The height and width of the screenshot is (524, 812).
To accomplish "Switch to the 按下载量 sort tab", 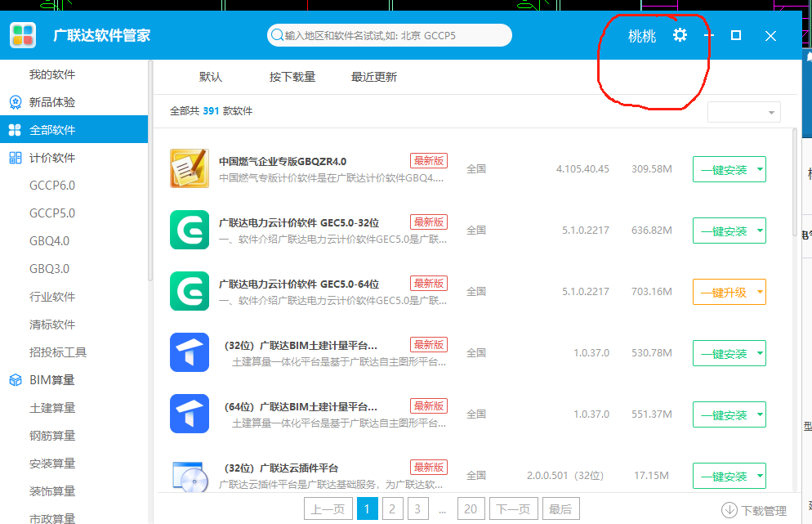I will (292, 77).
